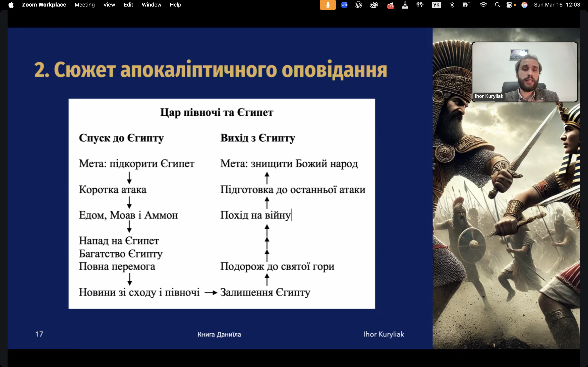Viewport: 588px width, 367px height.
Task: Open Spotlight search magnifier icon
Action: (497, 5)
